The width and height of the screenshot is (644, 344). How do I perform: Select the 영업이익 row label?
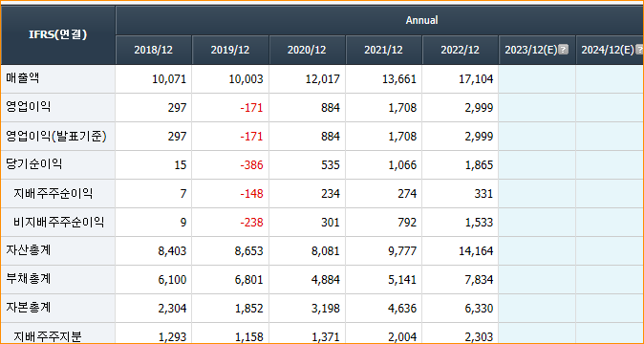pyautogui.click(x=29, y=107)
